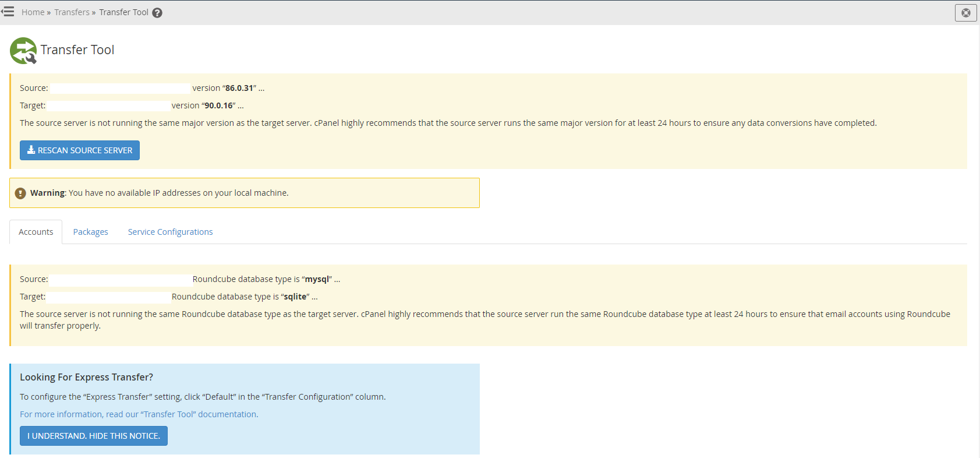Image resolution: width=980 pixels, height=458 pixels.
Task: Click the target version "90.0.16" text
Action: click(218, 105)
